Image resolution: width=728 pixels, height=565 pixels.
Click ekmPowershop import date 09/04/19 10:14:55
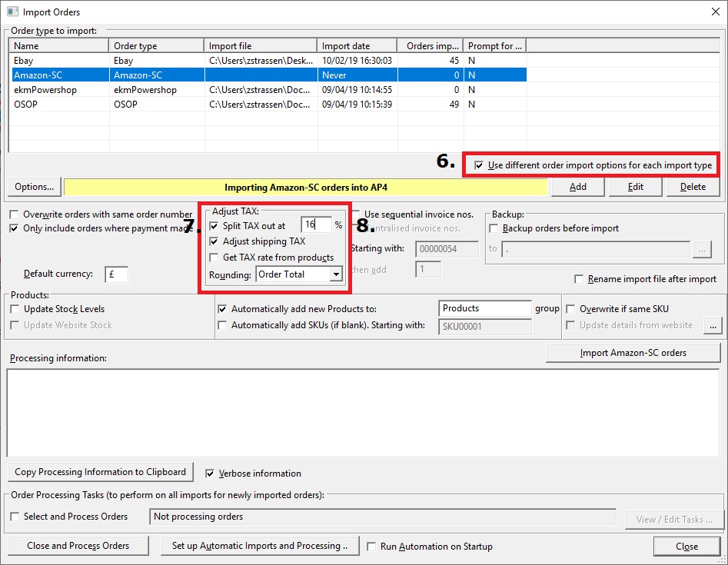coord(357,90)
